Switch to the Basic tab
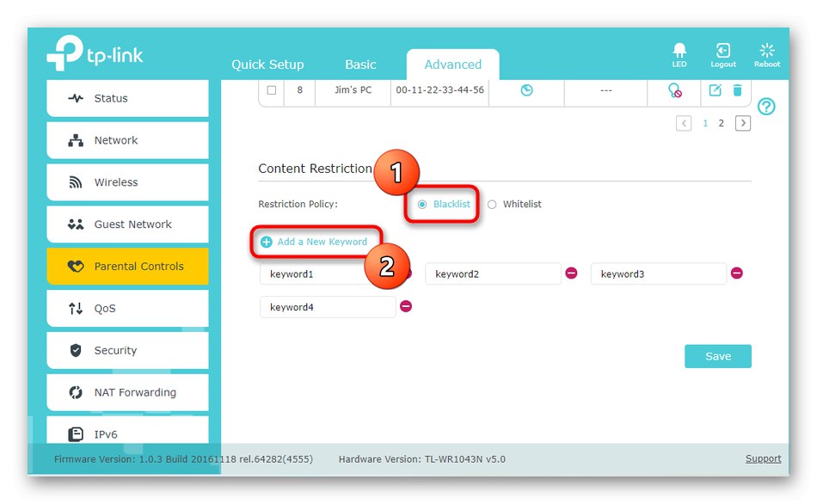 [x=360, y=65]
